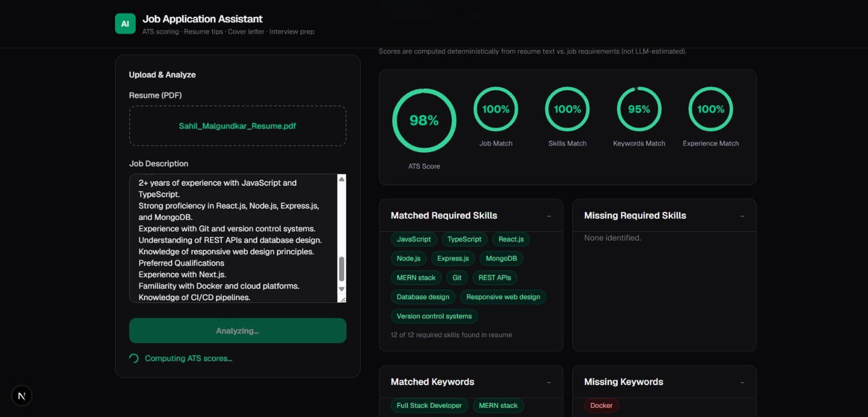Image resolution: width=868 pixels, height=417 pixels.
Task: Click the Responsive web design tag
Action: coord(503,297)
